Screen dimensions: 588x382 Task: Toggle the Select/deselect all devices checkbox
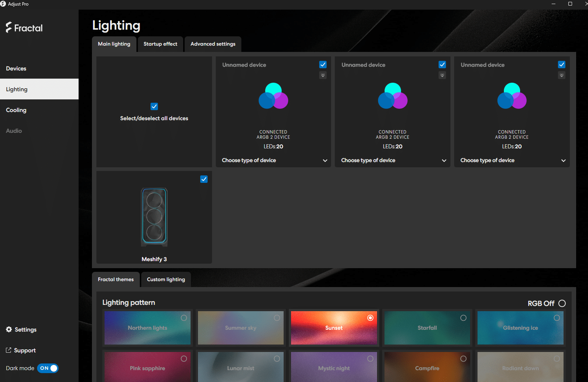click(x=154, y=106)
